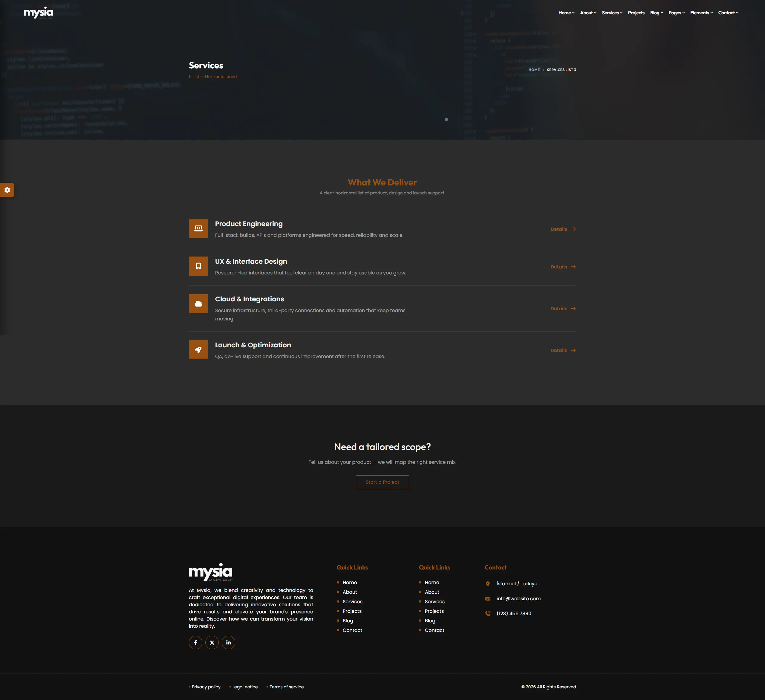The image size is (765, 700).
Task: Expand the About dropdown in the navbar
Action: [x=588, y=13]
